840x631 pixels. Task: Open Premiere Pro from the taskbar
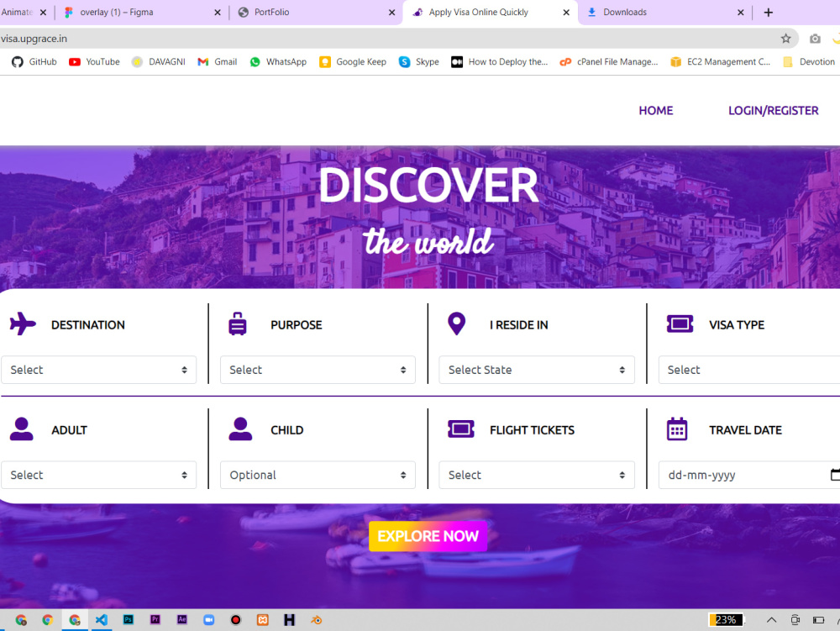(155, 620)
